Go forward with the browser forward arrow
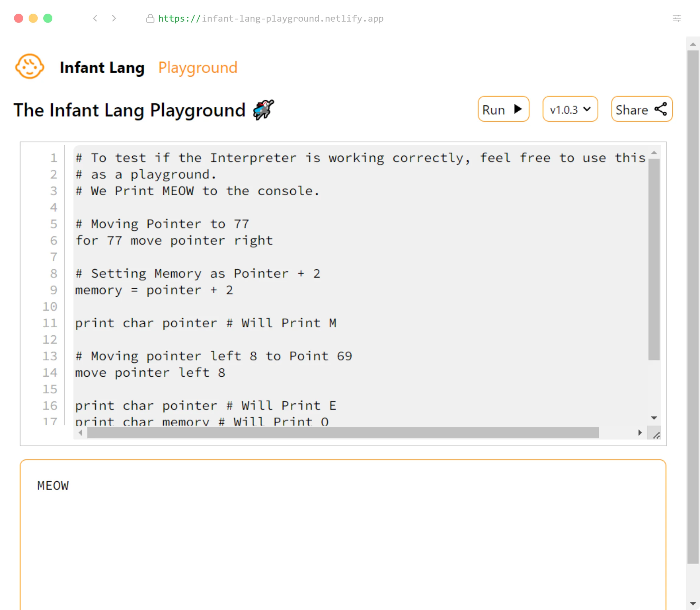700x610 pixels. point(114,18)
